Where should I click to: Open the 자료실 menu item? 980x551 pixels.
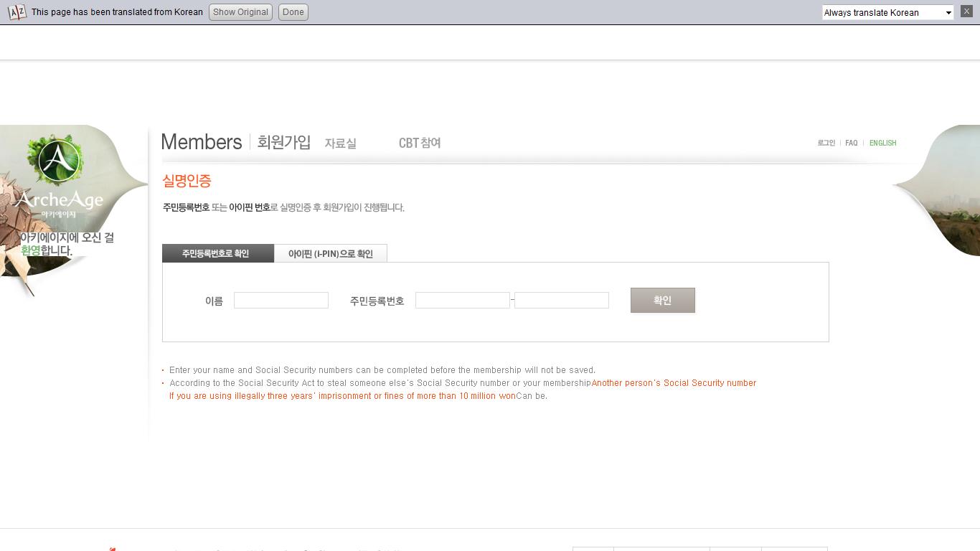pyautogui.click(x=340, y=143)
